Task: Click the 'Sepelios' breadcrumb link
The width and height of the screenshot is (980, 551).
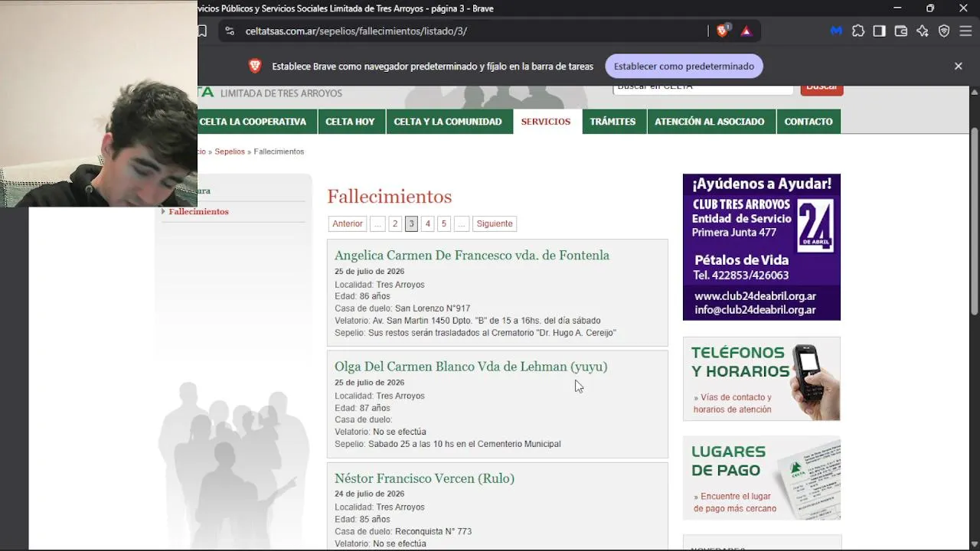Action: [230, 152]
